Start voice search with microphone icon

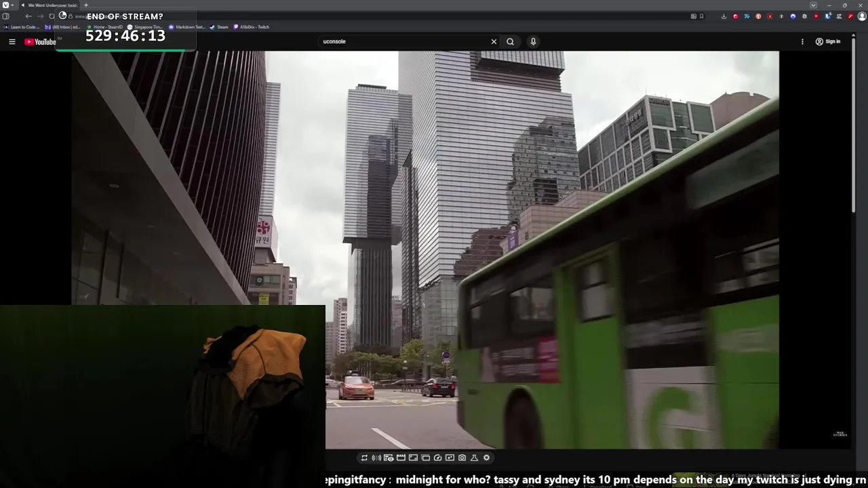pos(533,41)
